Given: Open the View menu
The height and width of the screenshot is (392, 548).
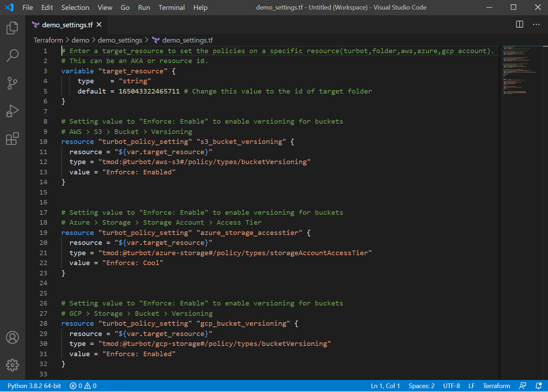Looking at the screenshot, I should (x=105, y=7).
